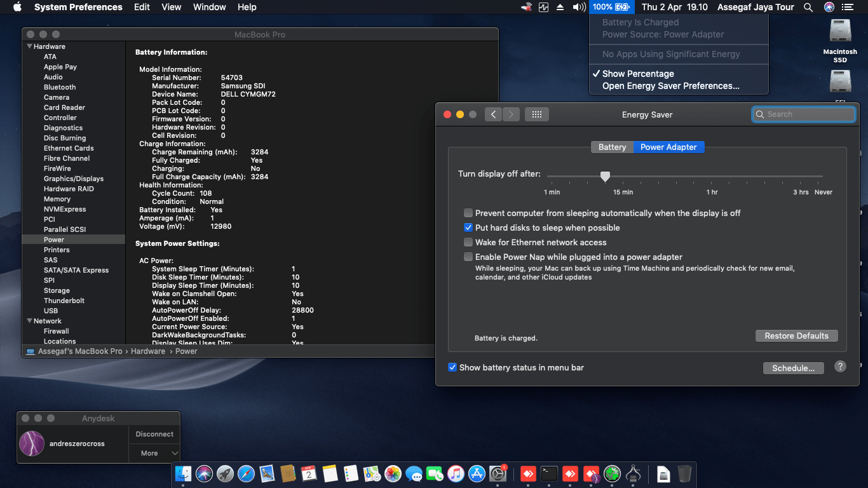Focus the Energy Saver Search field

[804, 114]
